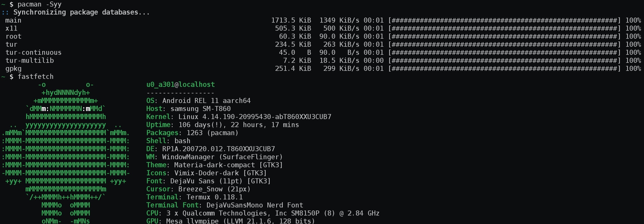Click the "x11" repository name
The image size is (644, 224).
(11, 28)
